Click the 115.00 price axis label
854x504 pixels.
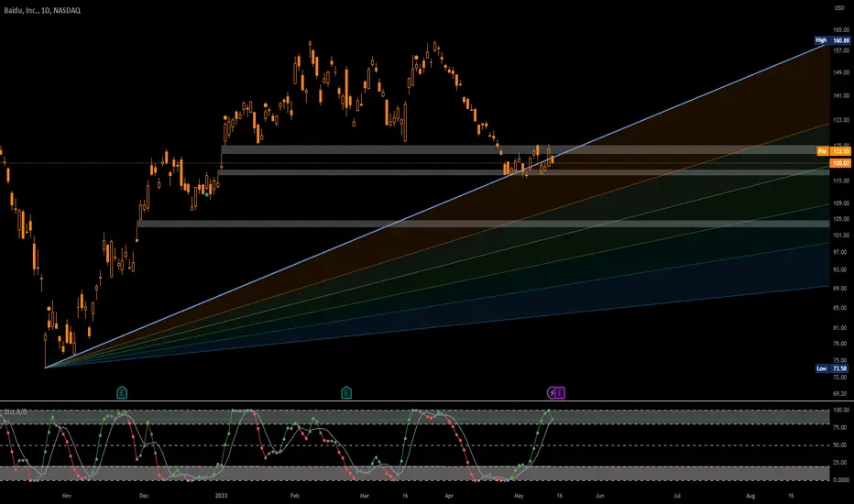pyautogui.click(x=841, y=181)
